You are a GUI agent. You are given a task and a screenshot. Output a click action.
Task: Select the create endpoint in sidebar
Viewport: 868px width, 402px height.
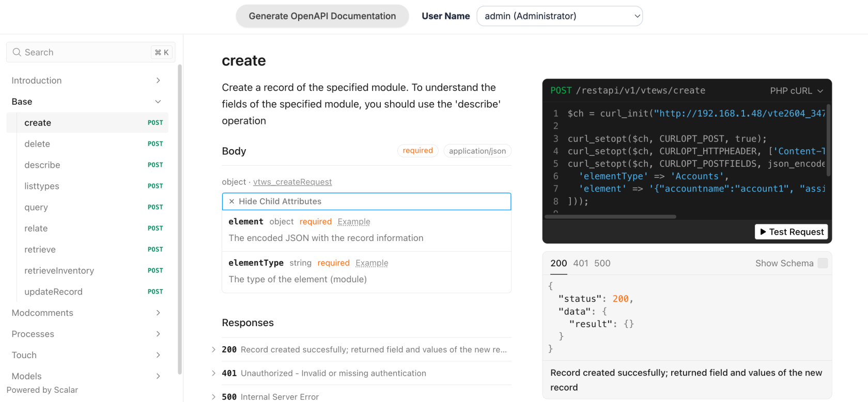(87, 123)
